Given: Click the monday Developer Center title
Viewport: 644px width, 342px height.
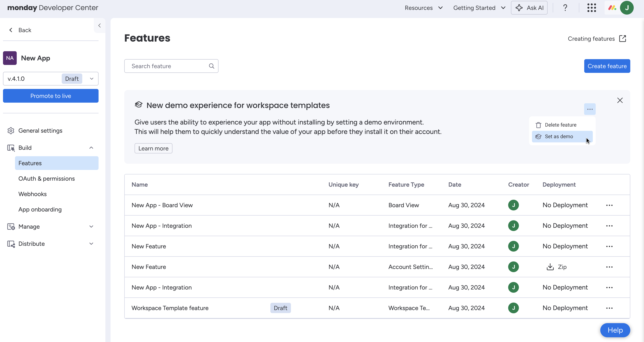Looking at the screenshot, I should (x=53, y=8).
